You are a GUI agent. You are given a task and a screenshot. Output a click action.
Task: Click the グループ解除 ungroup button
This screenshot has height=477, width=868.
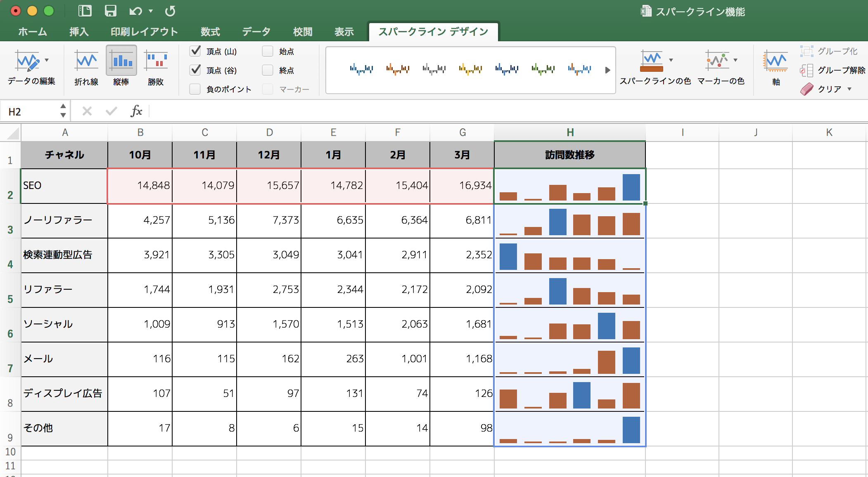[x=832, y=70]
